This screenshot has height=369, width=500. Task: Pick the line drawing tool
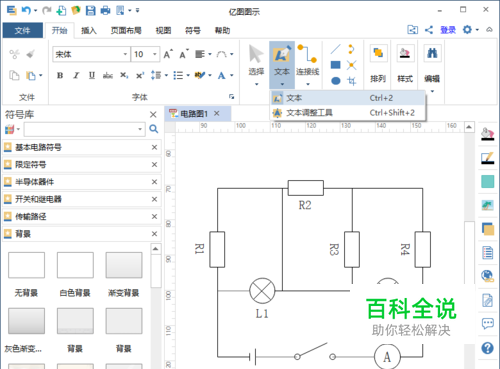(x=336, y=49)
